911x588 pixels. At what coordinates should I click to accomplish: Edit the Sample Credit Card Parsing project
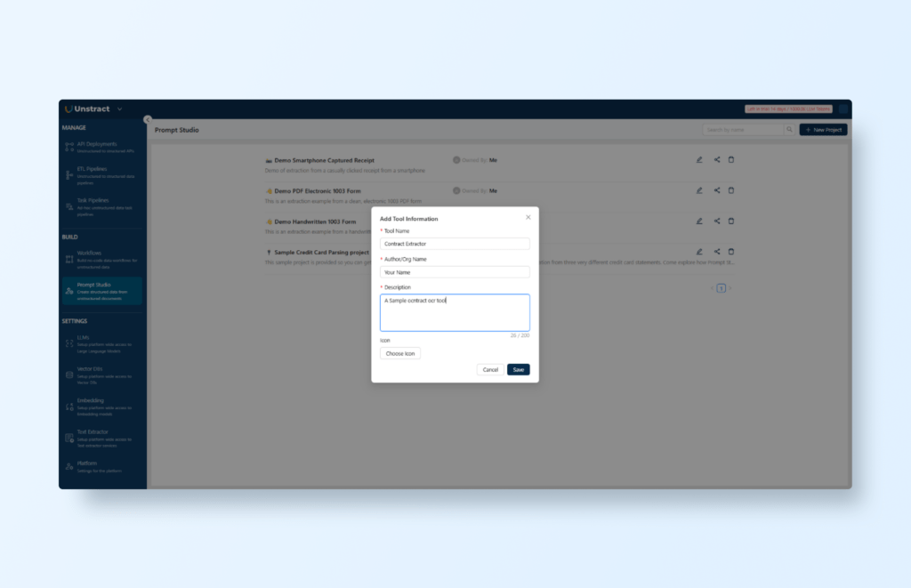click(699, 252)
